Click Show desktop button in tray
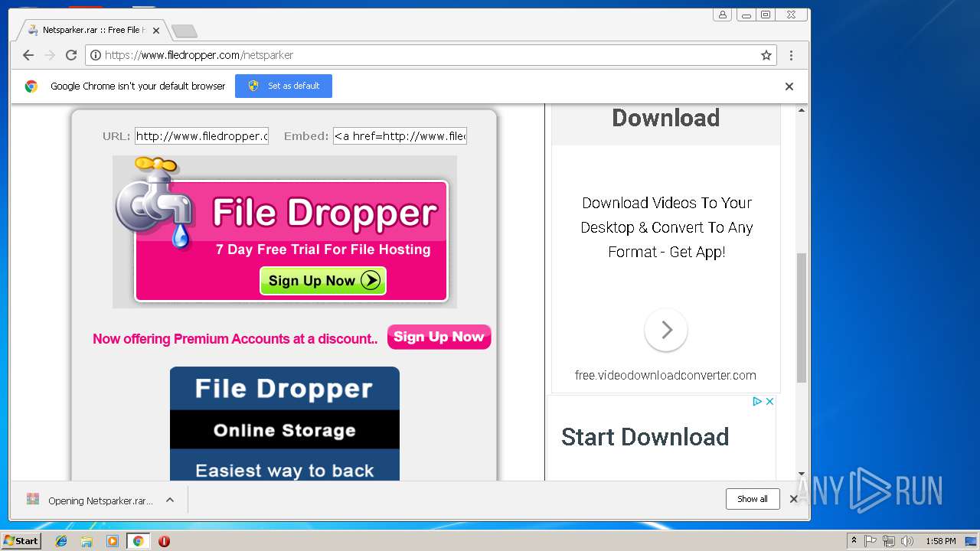Viewport: 980px width, 551px height. click(x=972, y=541)
